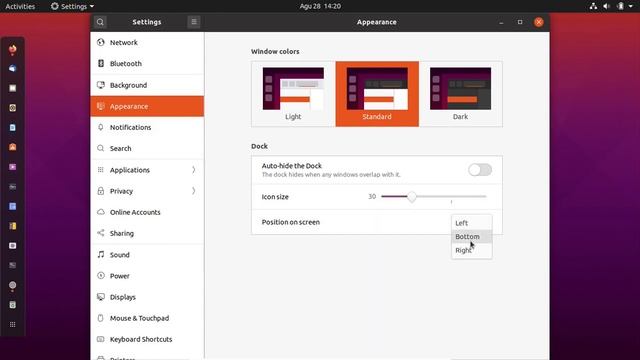Screen dimensions: 640x360
Task: Click the clock showing 14:20
Action: click(320, 6)
